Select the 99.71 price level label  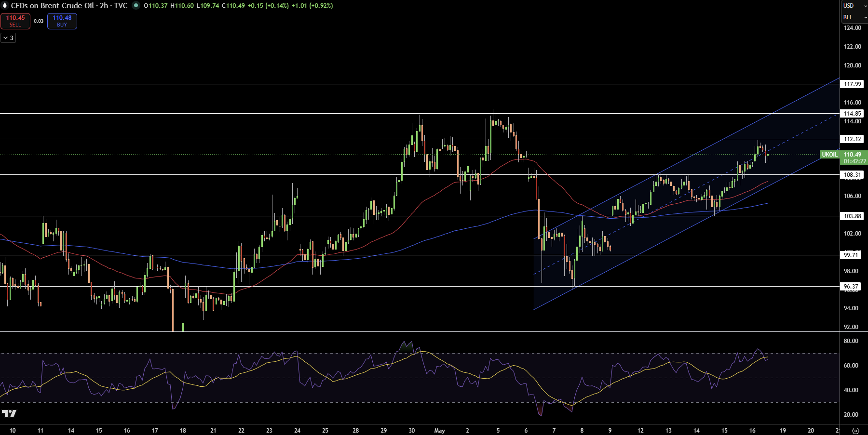tap(851, 255)
